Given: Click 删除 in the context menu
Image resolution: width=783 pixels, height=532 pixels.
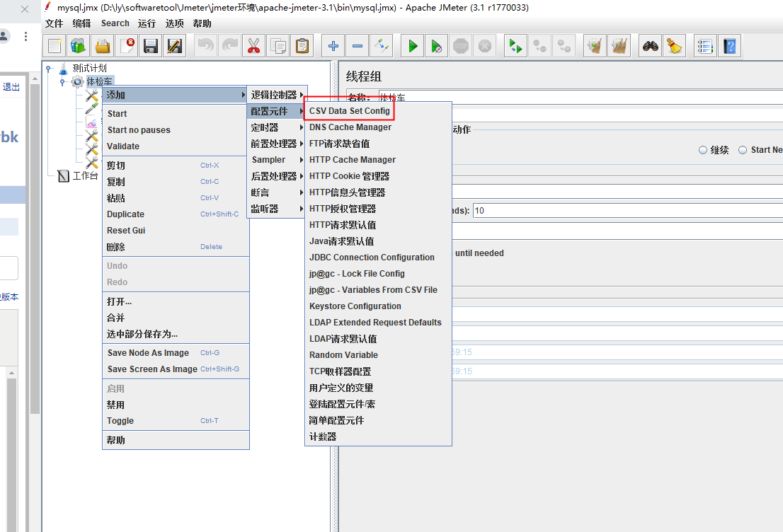Looking at the screenshot, I should tap(176, 246).
